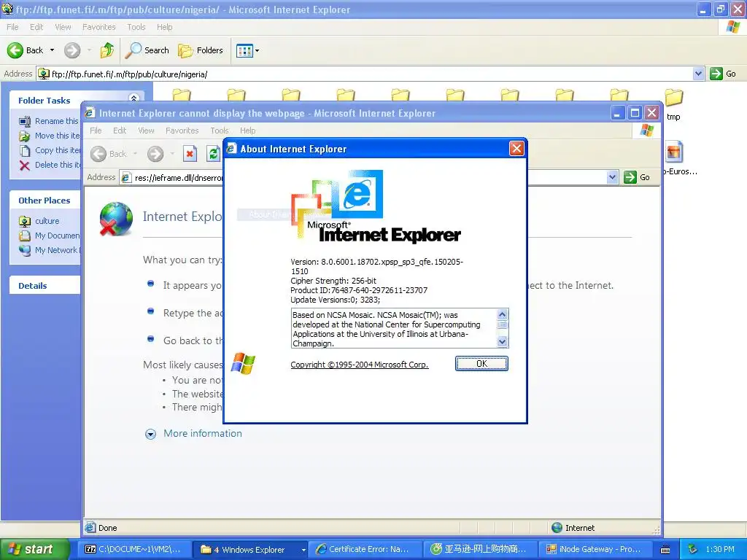This screenshot has width=747, height=560.
Task: Click Forward button in IE error window
Action: coord(155,154)
